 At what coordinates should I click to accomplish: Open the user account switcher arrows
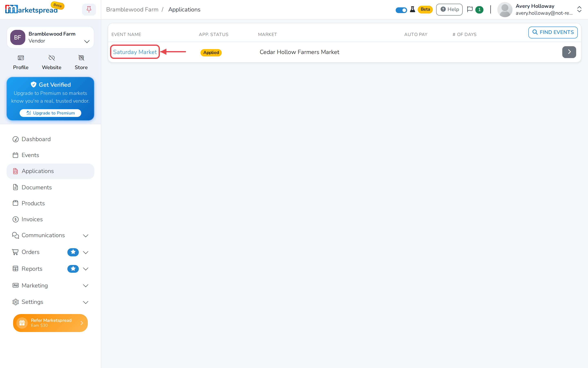coord(579,9)
